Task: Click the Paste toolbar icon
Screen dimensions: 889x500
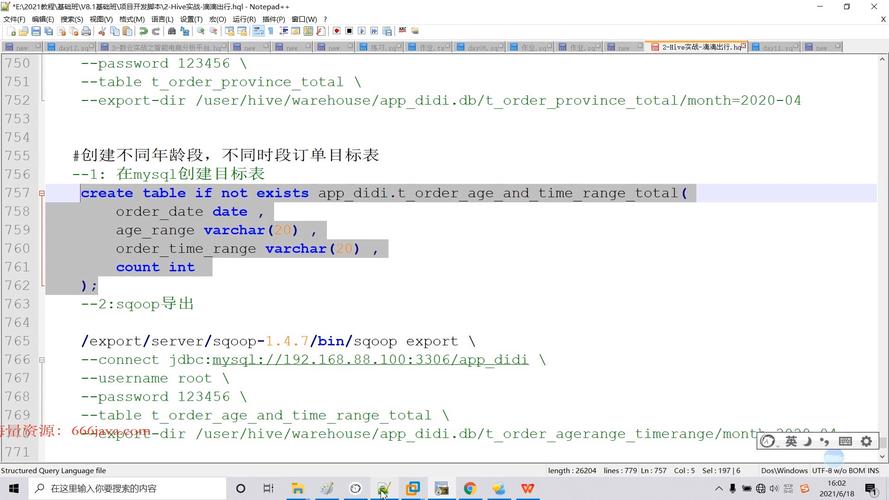Action: [128, 31]
